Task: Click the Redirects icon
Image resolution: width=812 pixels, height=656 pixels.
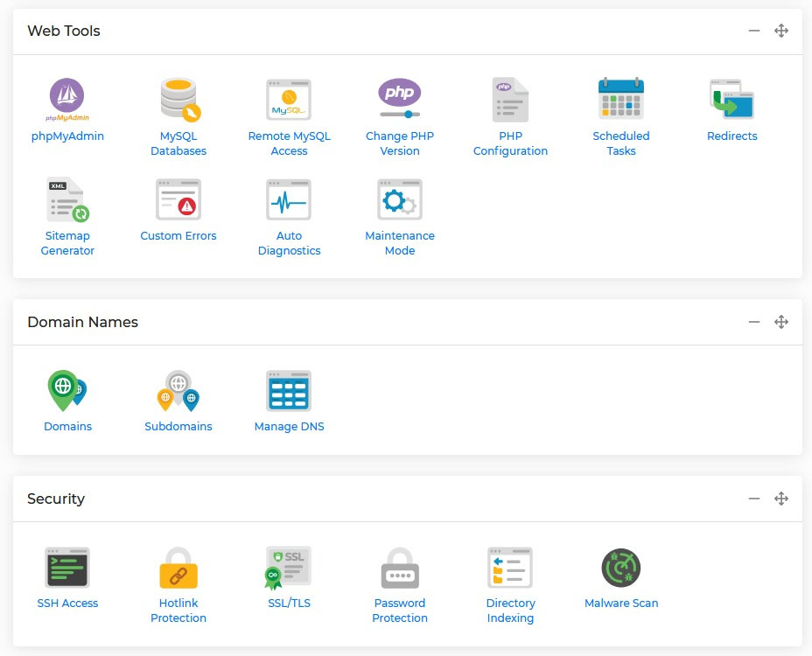Action: click(x=731, y=99)
